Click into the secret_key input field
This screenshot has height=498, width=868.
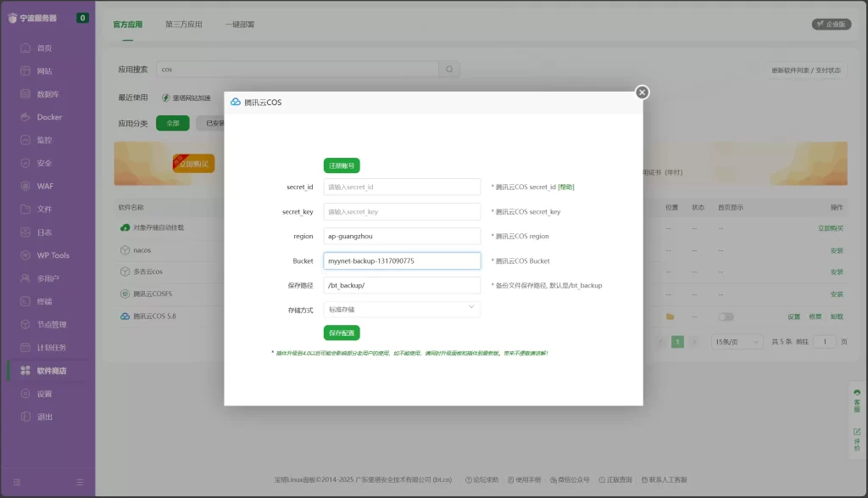pyautogui.click(x=402, y=212)
